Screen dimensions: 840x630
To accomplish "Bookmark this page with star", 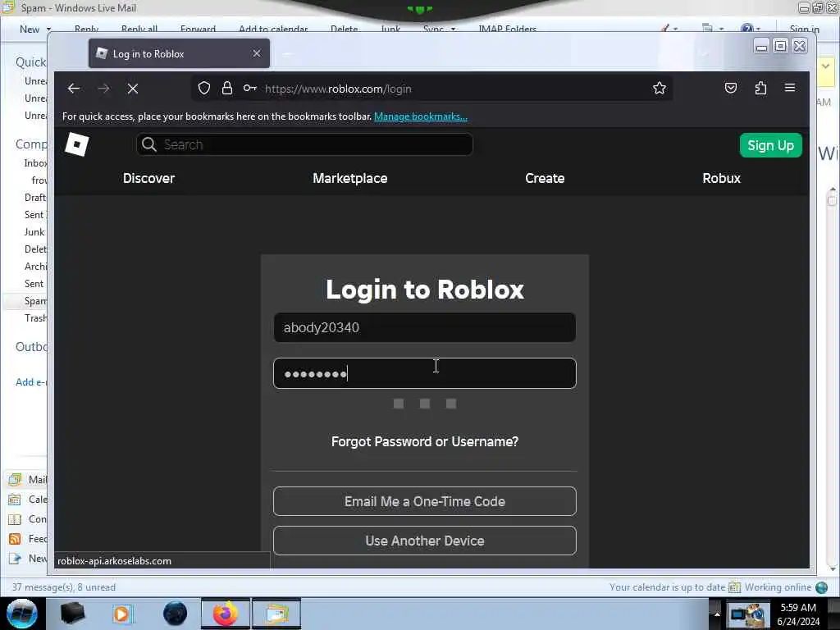I will pos(660,89).
